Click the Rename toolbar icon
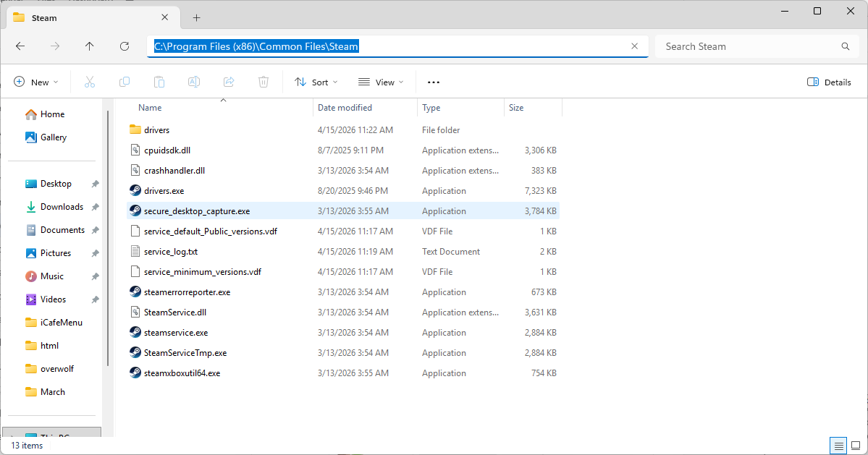The height and width of the screenshot is (455, 868). [194, 82]
